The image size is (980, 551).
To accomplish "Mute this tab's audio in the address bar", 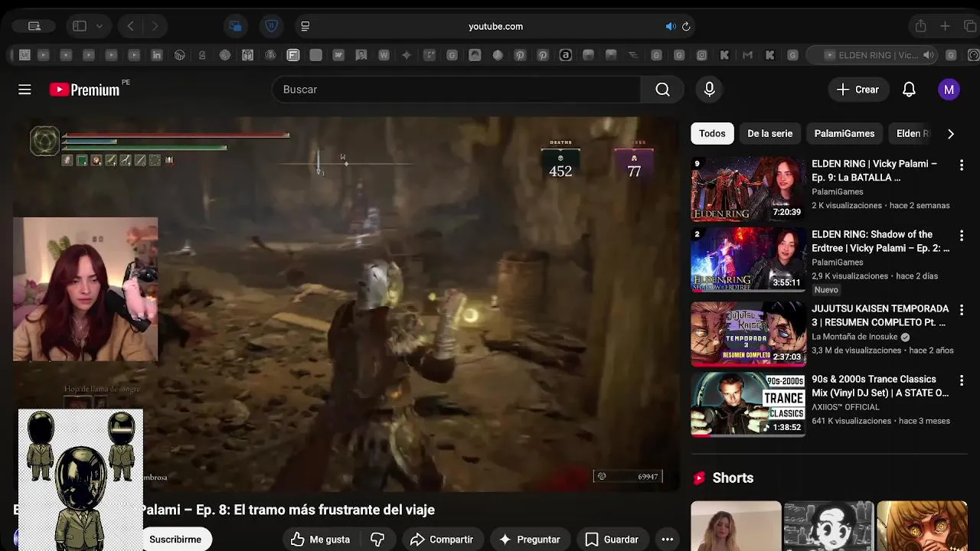I will [671, 26].
